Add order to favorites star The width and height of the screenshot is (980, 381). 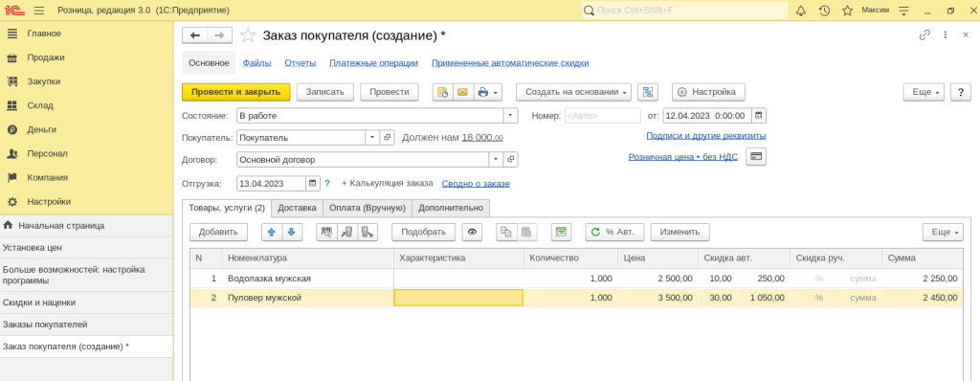pyautogui.click(x=248, y=35)
